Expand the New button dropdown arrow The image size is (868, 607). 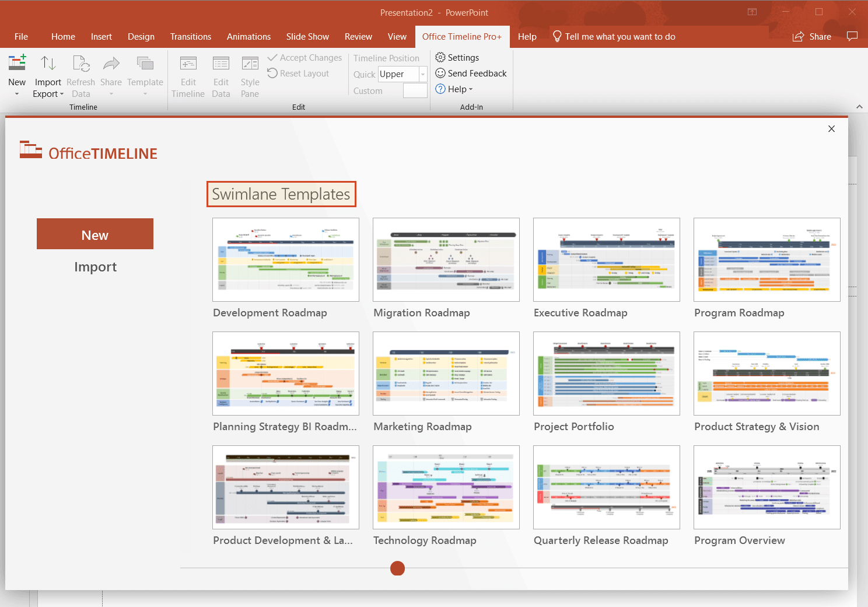(17, 93)
